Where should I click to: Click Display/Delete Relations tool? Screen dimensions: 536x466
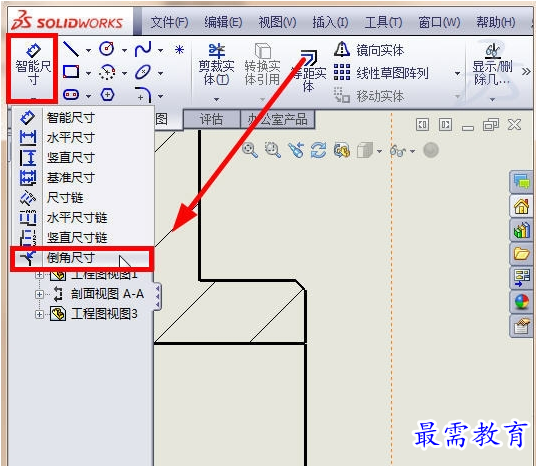[x=492, y=65]
